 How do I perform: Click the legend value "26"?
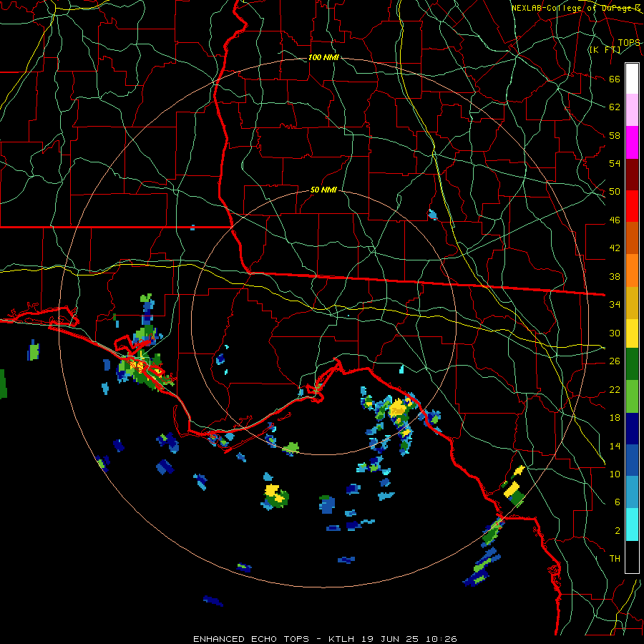[615, 361]
